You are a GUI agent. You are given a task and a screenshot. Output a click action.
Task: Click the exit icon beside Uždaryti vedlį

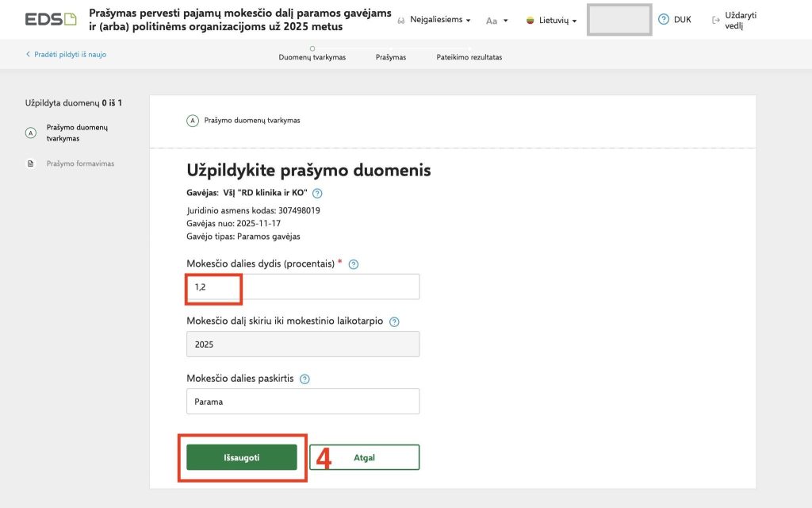[716, 20]
